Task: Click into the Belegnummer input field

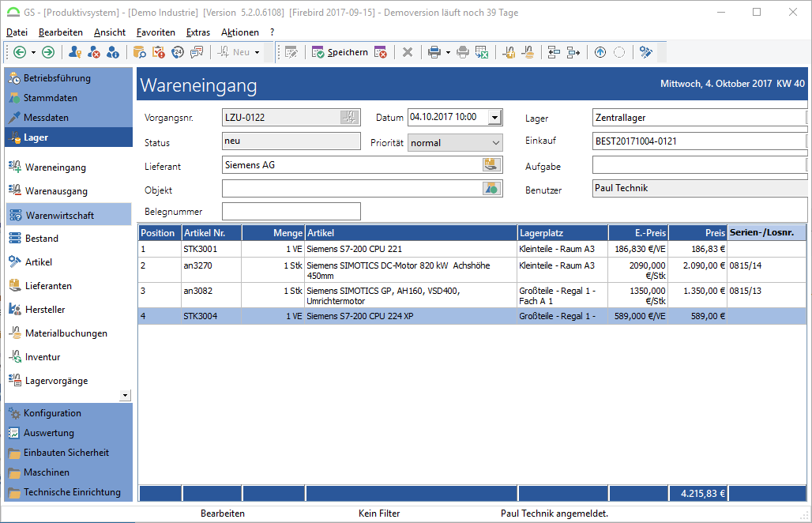Action: point(291,211)
